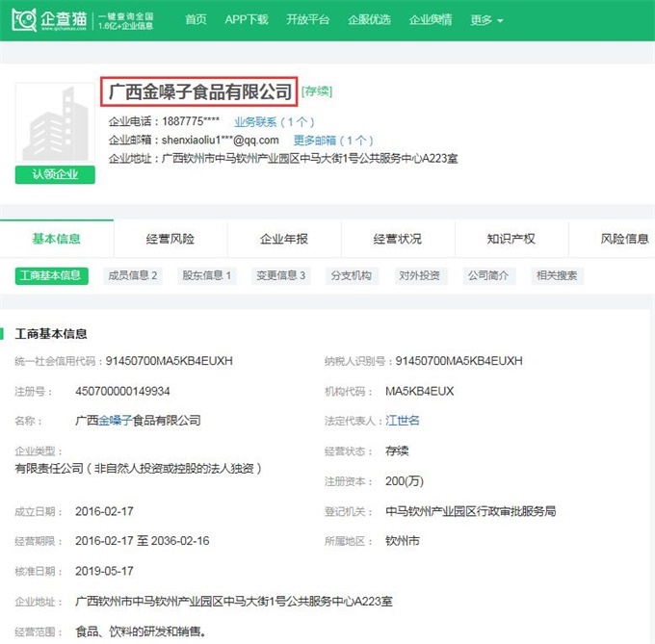This screenshot has height=644, width=655.
Task: Show 更多邮箱 (1个) link
Action: (x=333, y=141)
